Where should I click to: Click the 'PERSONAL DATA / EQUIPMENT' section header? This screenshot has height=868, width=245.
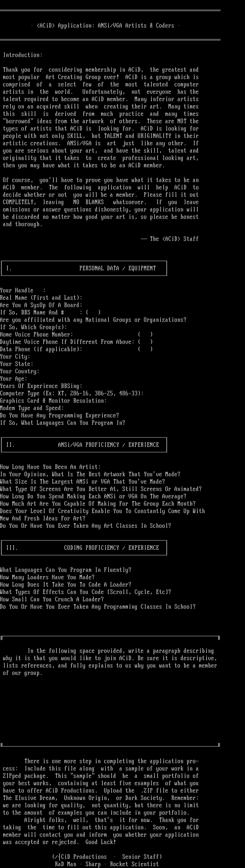84,268
